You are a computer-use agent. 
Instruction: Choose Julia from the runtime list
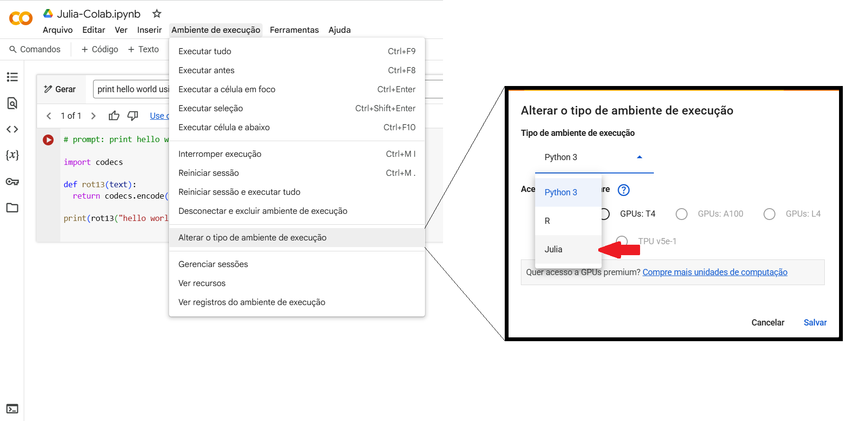(554, 249)
